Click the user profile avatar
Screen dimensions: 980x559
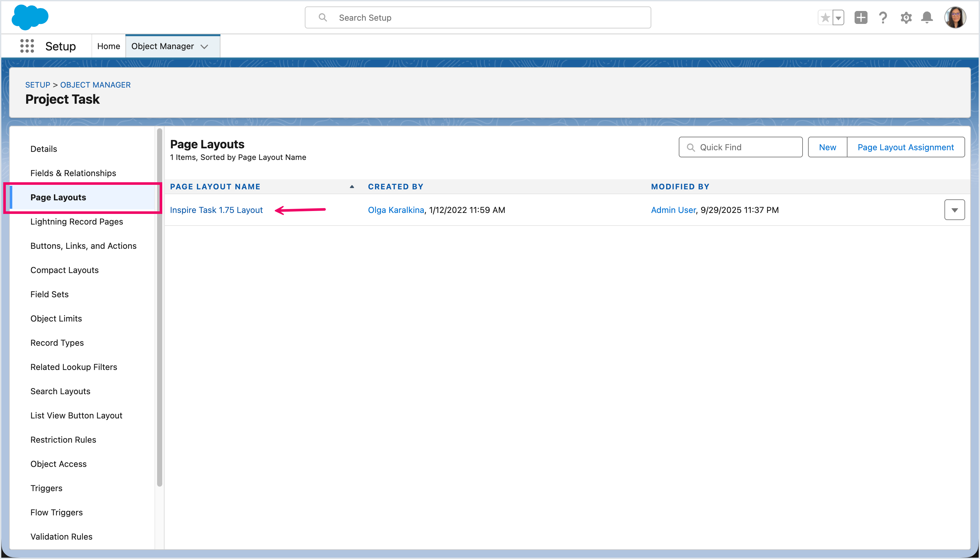[x=955, y=18]
